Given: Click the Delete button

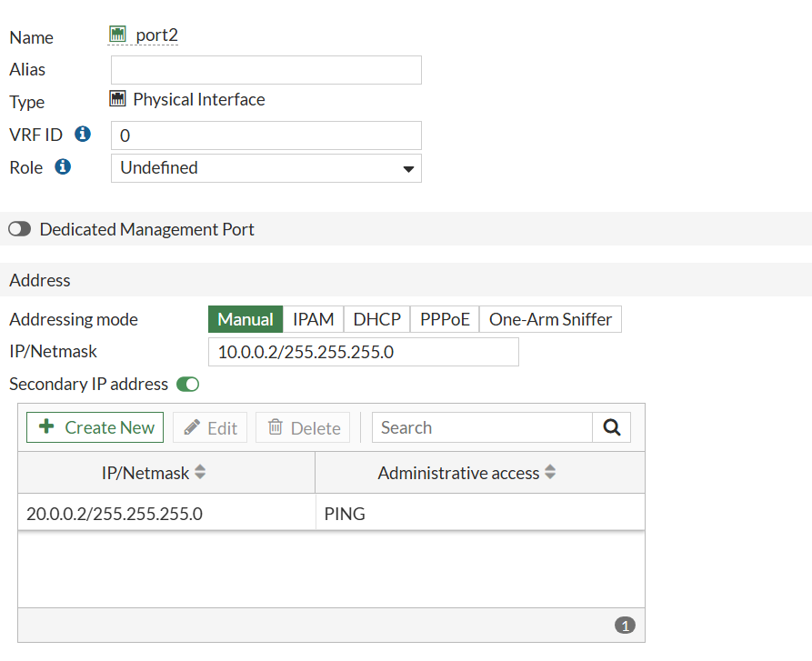Looking at the screenshot, I should pos(303,428).
